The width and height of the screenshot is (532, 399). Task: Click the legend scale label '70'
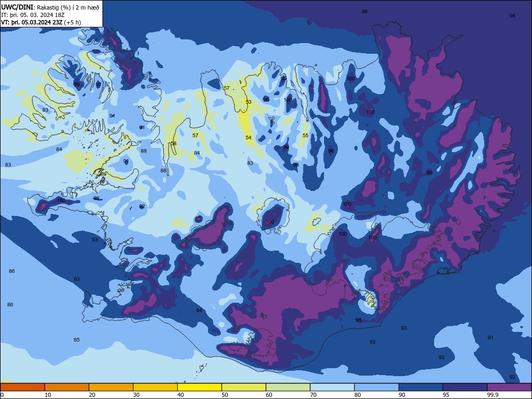point(313,395)
